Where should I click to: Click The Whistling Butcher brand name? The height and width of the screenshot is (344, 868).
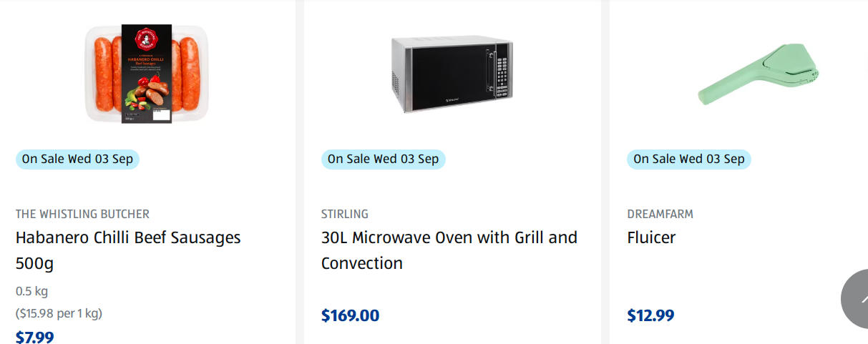tap(82, 214)
